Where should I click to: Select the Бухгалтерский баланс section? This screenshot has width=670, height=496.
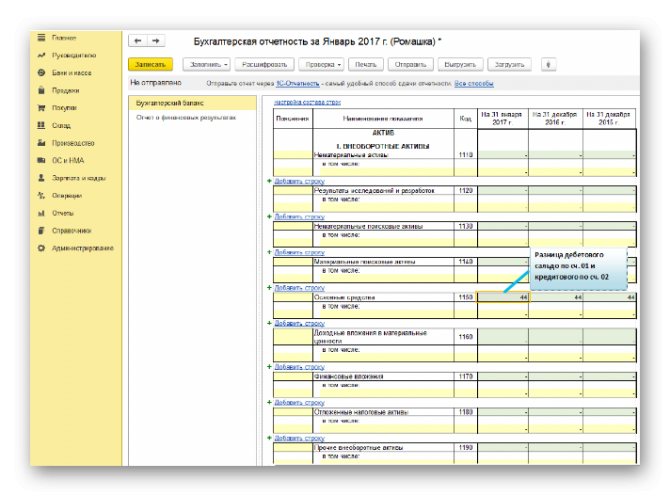click(x=192, y=103)
